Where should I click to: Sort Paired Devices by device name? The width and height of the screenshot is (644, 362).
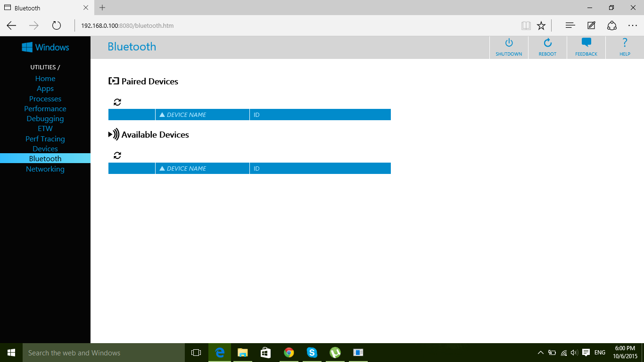tap(202, 115)
